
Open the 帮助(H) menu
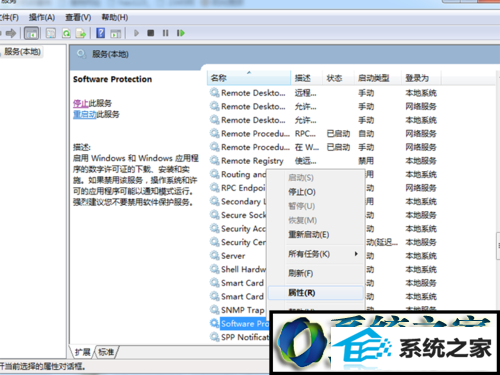pos(115,17)
